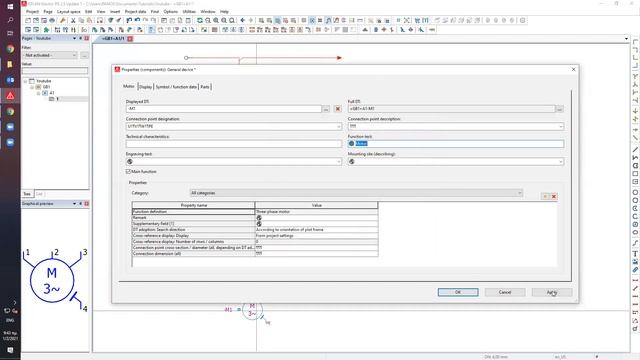Click the browse button next to Displayed DT
Viewport: 640px width, 360px height.
tap(326, 109)
